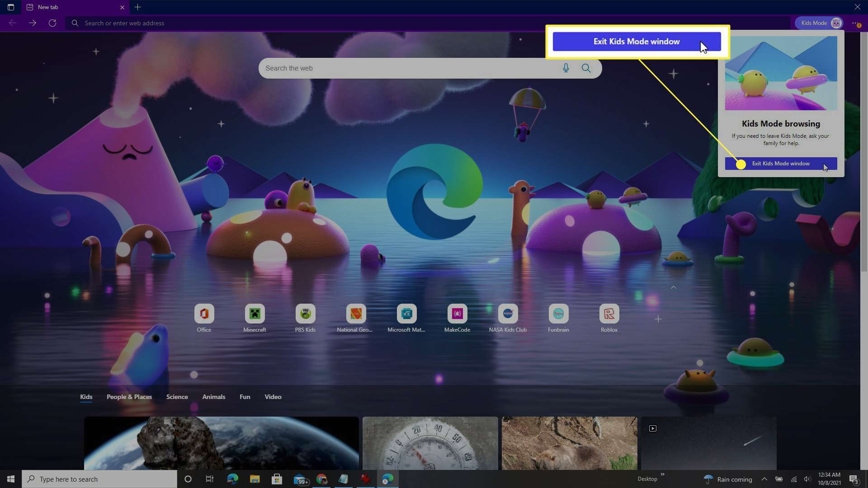The height and width of the screenshot is (488, 868).
Task: Click the voice search microphone icon
Action: coord(566,68)
